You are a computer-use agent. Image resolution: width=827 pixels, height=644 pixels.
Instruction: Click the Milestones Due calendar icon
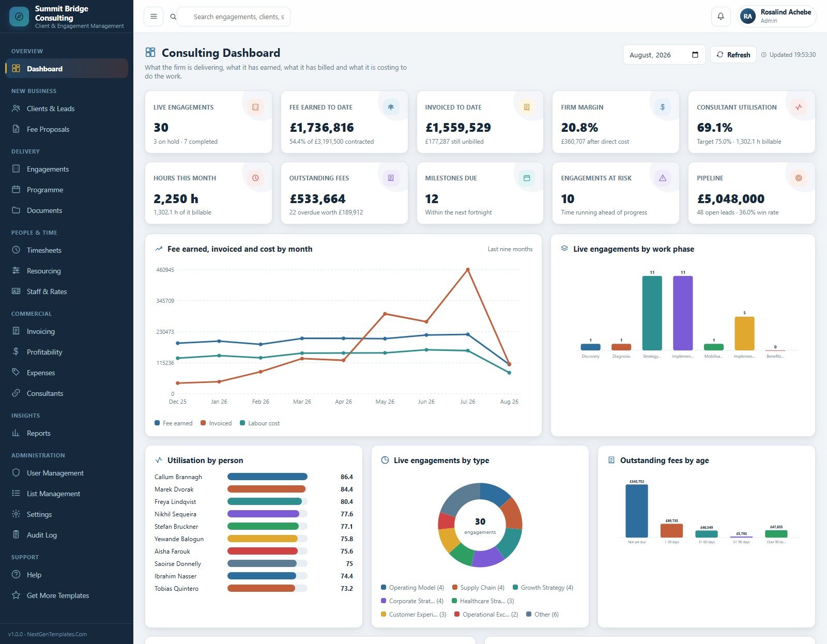(x=527, y=178)
